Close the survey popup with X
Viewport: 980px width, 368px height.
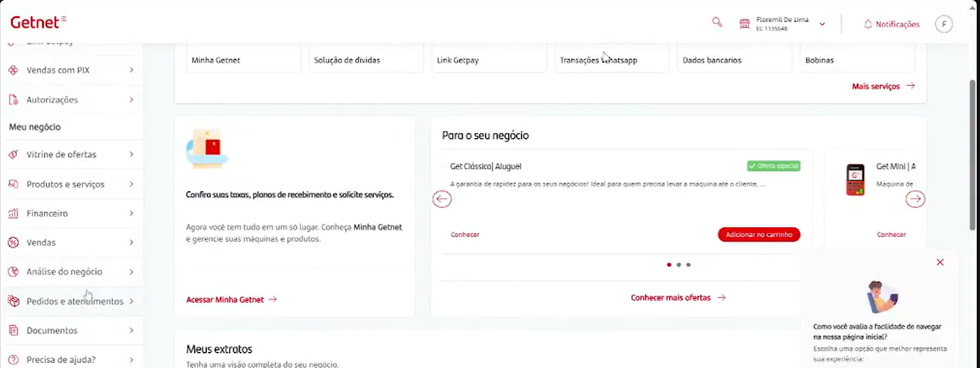point(940,262)
